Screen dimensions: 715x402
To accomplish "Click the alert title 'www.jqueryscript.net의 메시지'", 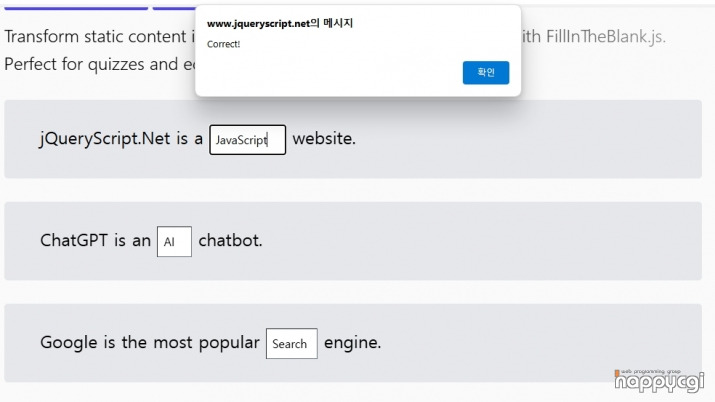I will tap(280, 23).
